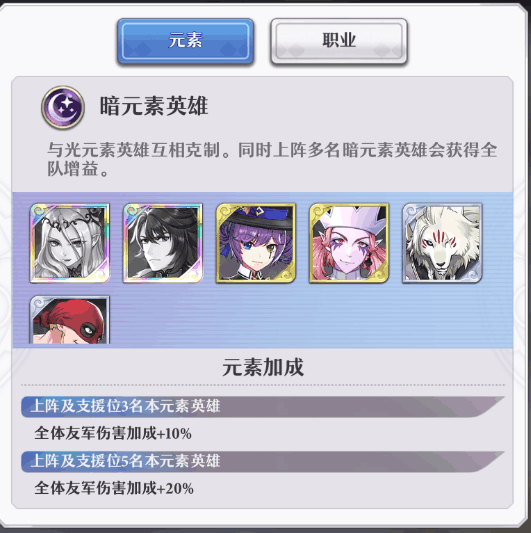Select the grayscale long-haired female hero portrait
Screen dimensions: 531x533
coord(70,243)
